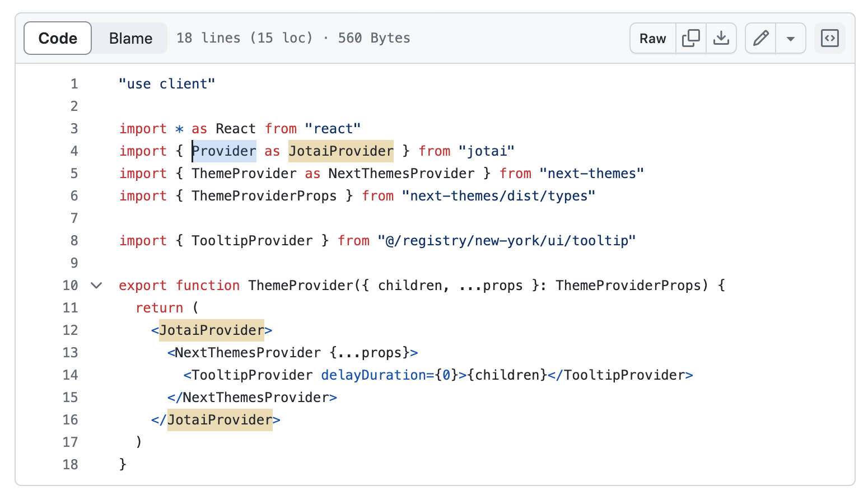Select line number 8

[74, 241]
